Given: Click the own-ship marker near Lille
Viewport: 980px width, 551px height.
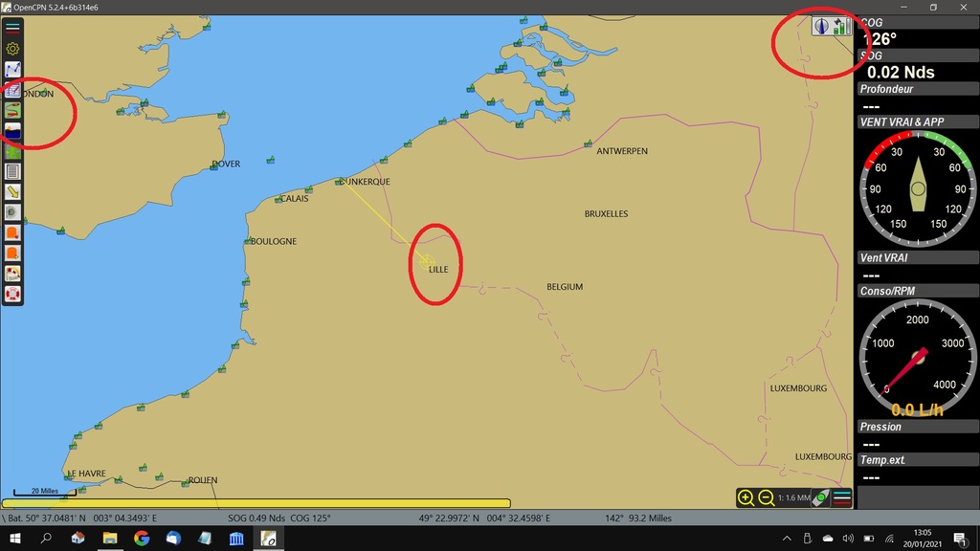Looking at the screenshot, I should click(x=427, y=261).
